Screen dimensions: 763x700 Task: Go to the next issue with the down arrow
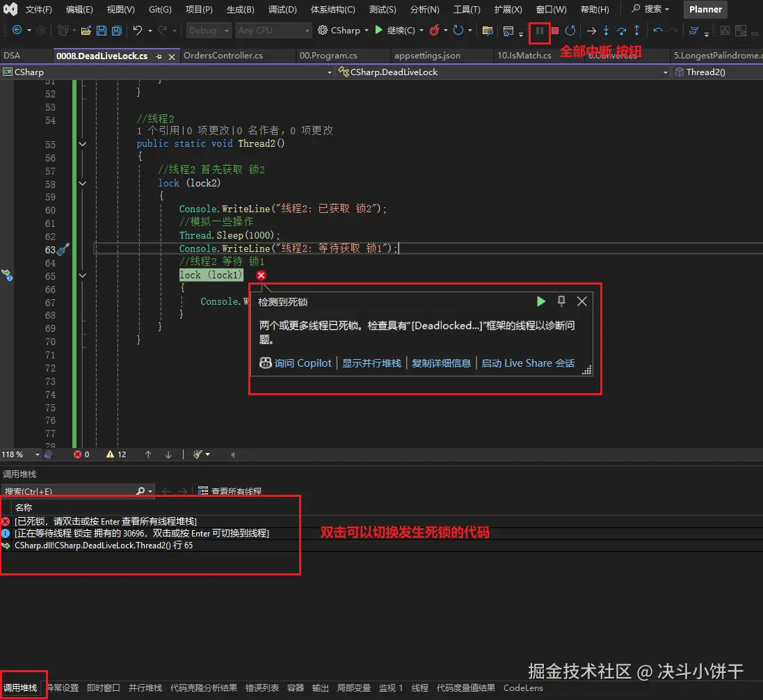coord(168,454)
